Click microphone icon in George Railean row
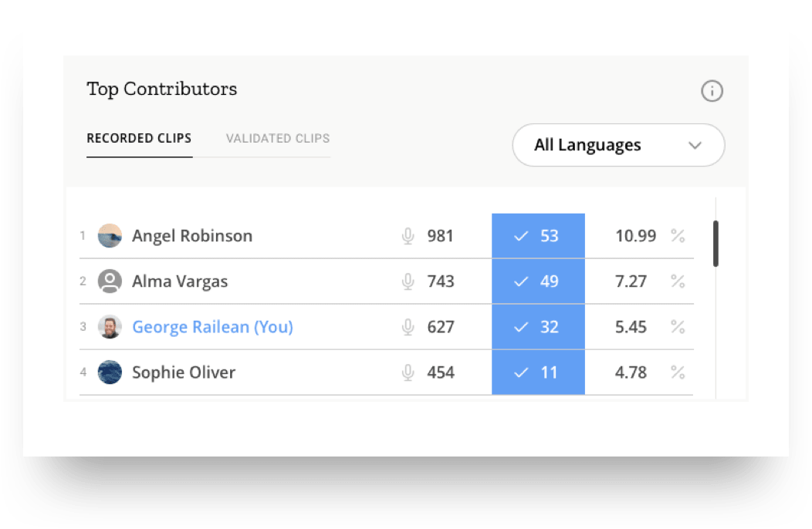This screenshot has height=529, width=812. (408, 327)
